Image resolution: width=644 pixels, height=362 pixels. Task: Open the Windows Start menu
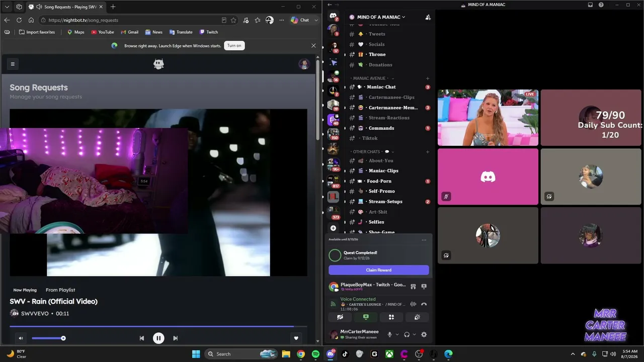196,354
